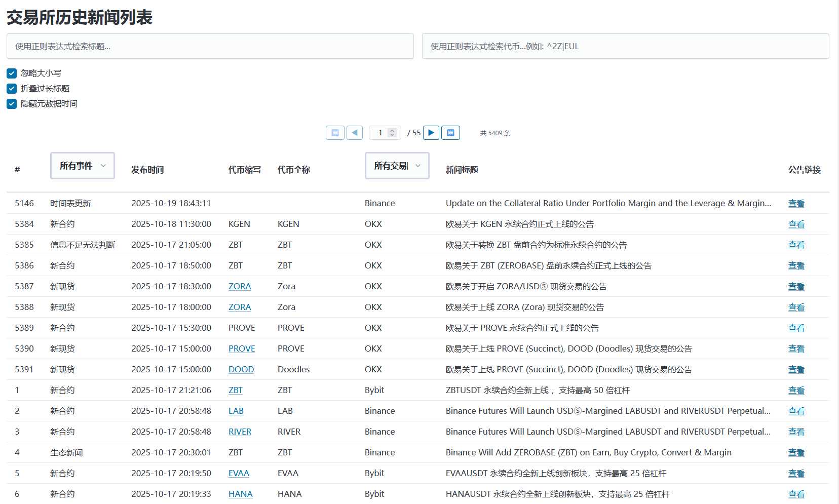This screenshot has height=504, width=839.
Task: Click the 发布时间 column header
Action: click(x=147, y=170)
